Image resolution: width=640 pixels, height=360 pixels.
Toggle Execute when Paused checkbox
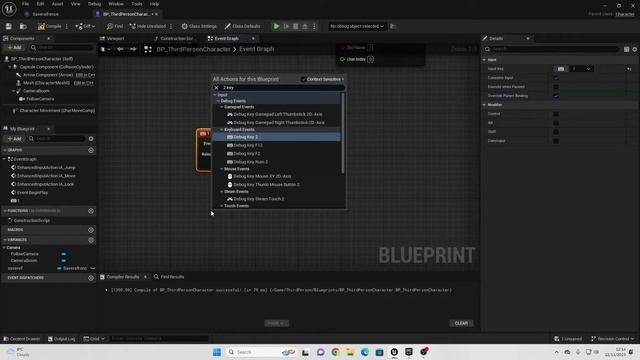tap(556, 87)
